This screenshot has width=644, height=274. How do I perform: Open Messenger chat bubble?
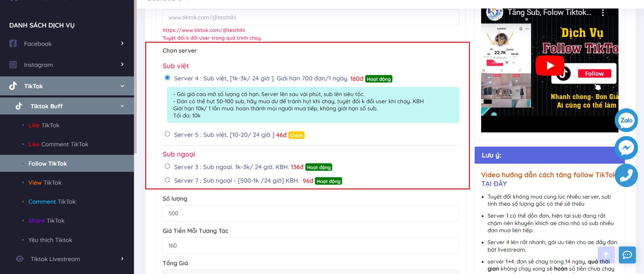click(x=626, y=148)
